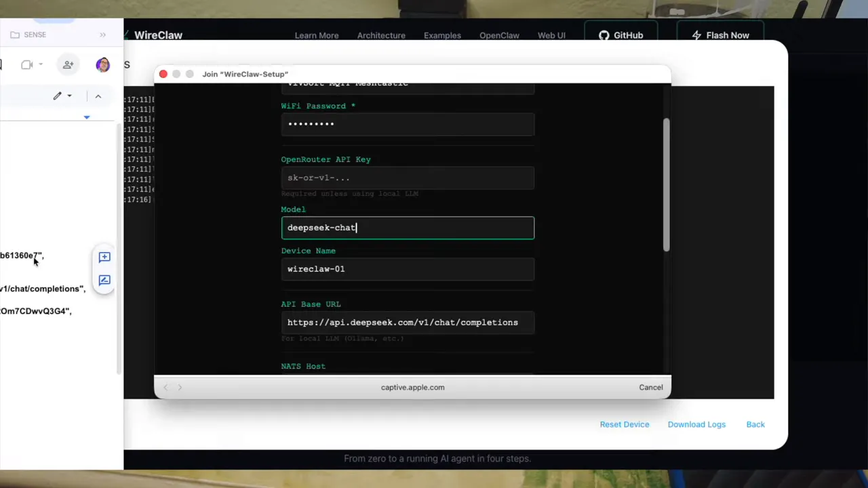
Task: Open the dropdown arrow beside the camera icon
Action: tap(41, 64)
